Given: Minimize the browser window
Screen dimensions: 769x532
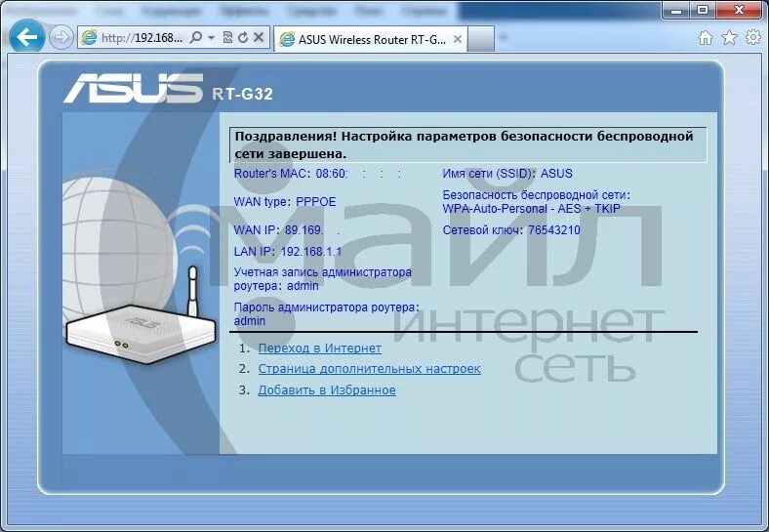Looking at the screenshot, I should pyautogui.click(x=676, y=10).
